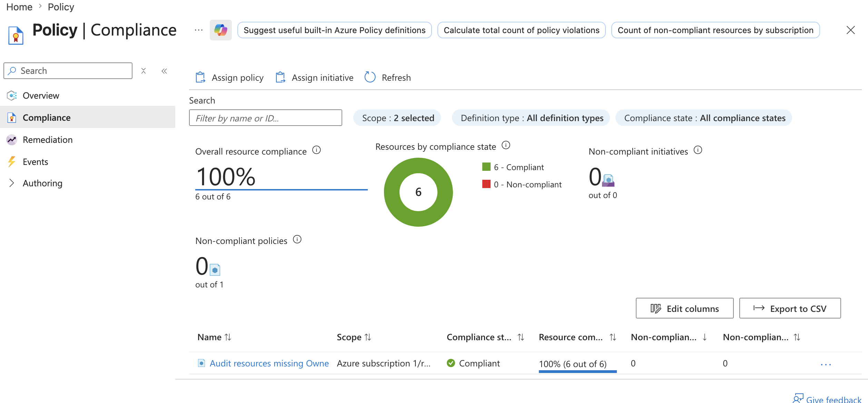Click the Compliant status in table row
The height and width of the screenshot is (403, 868).
(x=473, y=363)
